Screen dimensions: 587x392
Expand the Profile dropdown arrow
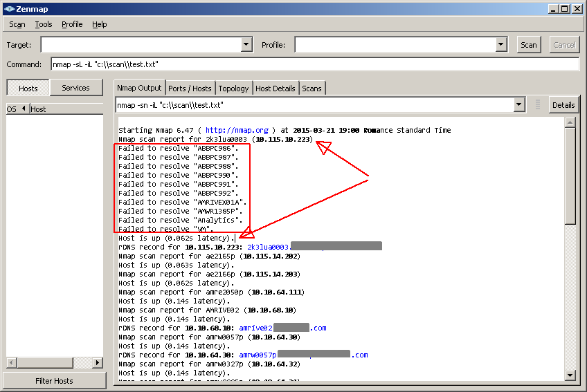(x=501, y=45)
